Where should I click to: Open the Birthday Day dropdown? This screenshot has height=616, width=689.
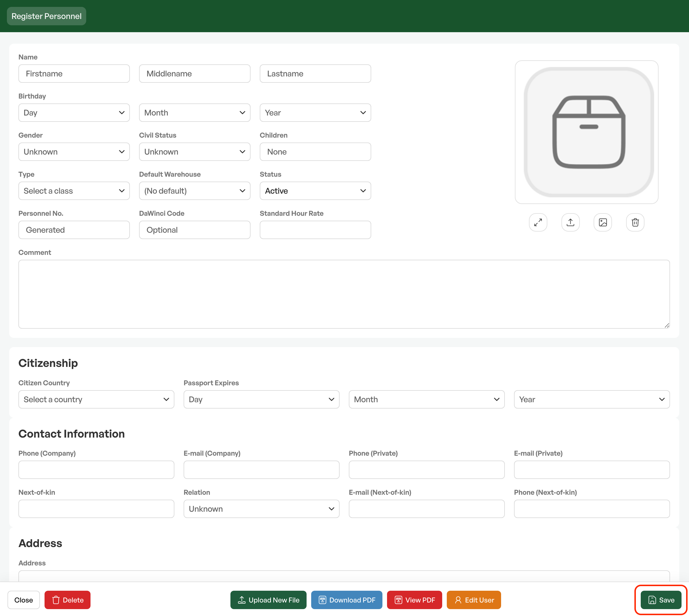tap(74, 113)
